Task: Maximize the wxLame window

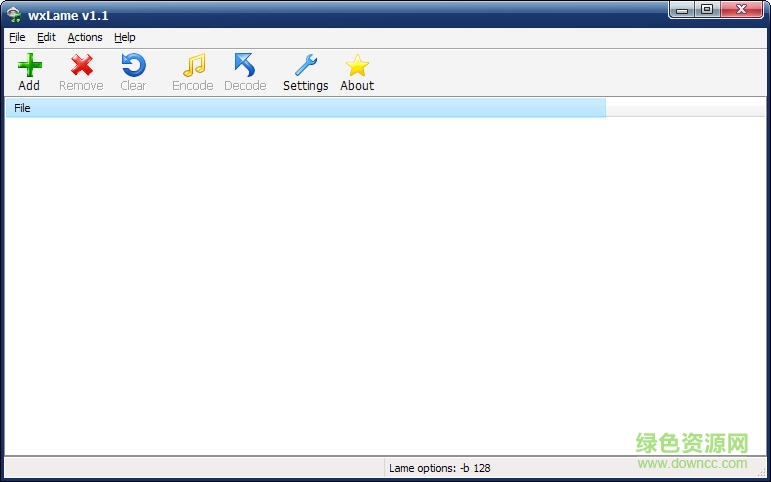Action: pos(707,10)
